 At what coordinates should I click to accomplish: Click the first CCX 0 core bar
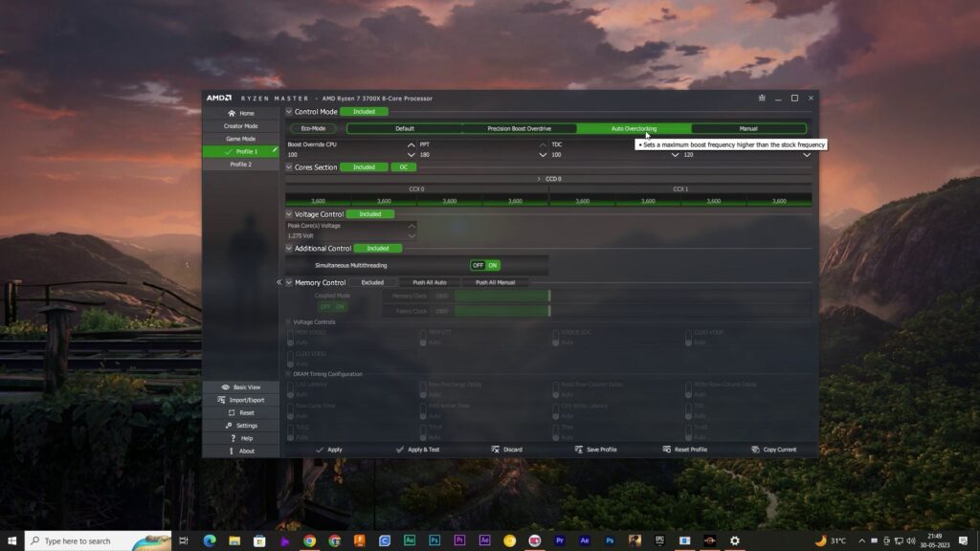tap(318, 201)
